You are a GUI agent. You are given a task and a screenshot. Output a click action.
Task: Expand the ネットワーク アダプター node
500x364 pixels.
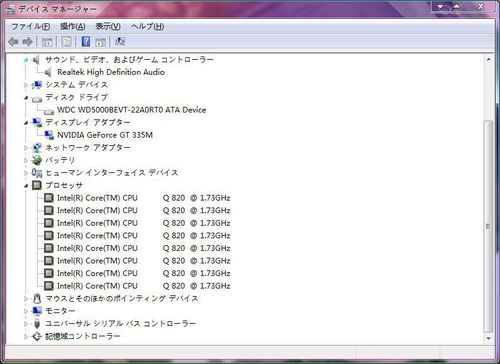[x=26, y=148]
